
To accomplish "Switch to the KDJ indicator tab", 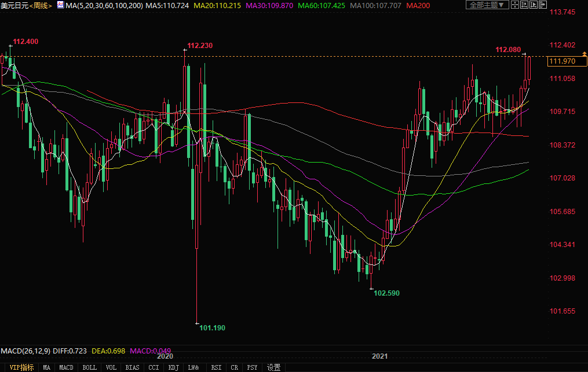I will click(173, 367).
